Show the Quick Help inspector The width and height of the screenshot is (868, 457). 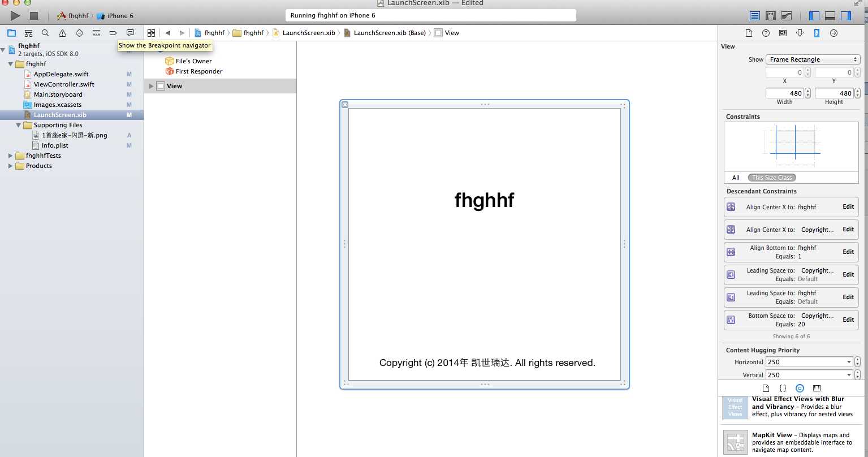click(766, 33)
